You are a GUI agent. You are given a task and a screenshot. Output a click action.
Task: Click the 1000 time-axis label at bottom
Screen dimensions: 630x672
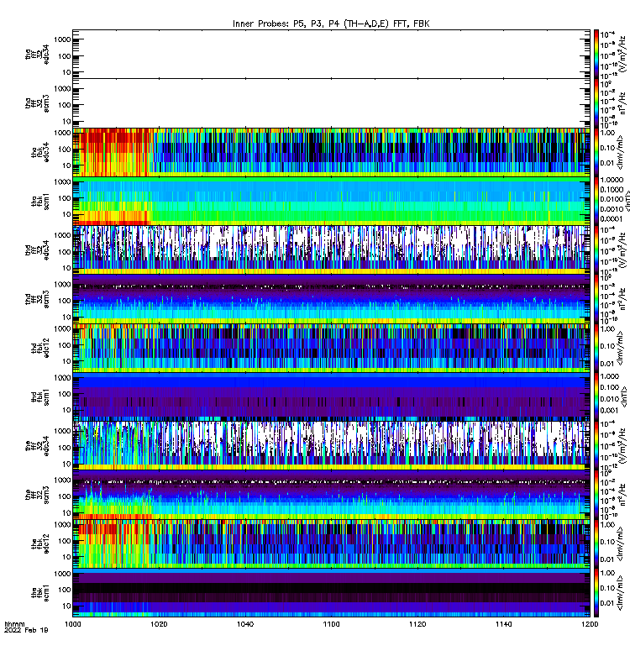(72, 624)
